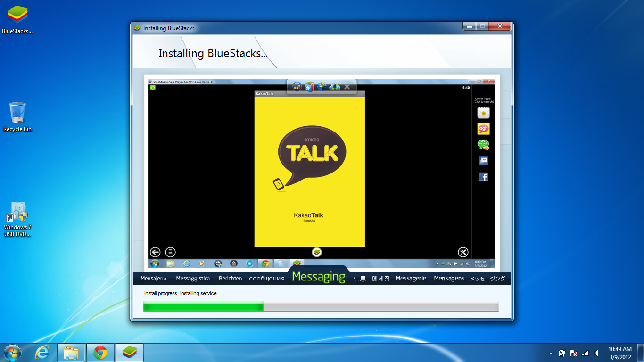Click the Install progress status text
644x362 pixels.
182,293
